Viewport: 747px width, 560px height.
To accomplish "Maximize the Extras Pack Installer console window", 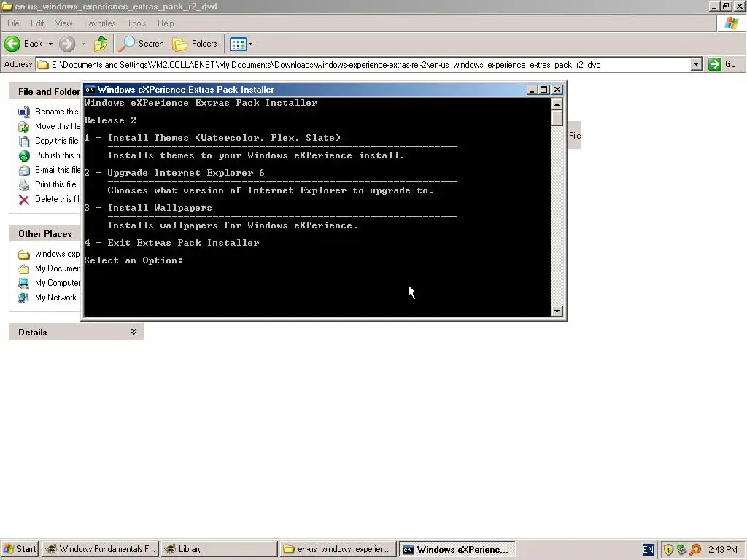I will coord(544,90).
